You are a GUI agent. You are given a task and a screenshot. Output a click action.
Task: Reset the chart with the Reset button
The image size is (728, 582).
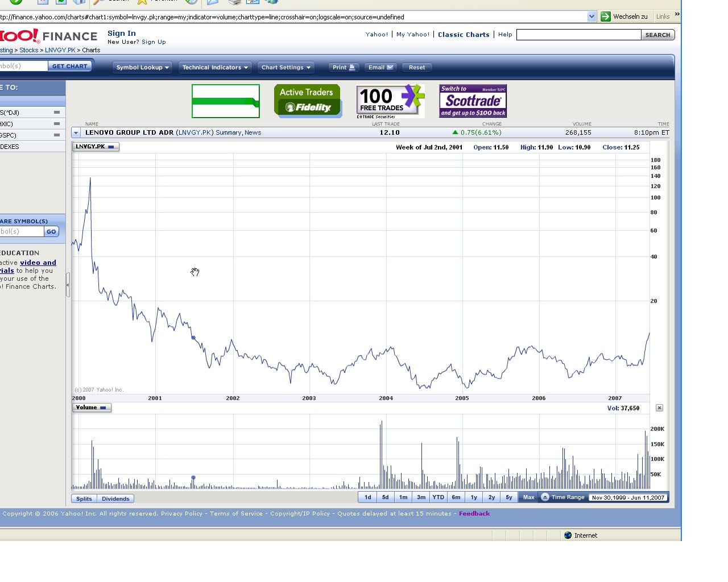(417, 67)
